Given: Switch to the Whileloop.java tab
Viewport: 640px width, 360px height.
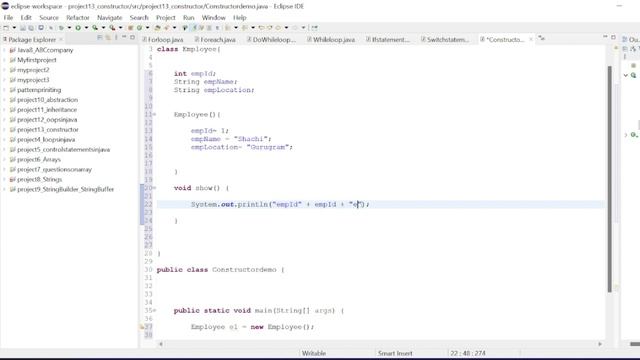Looking at the screenshot, I should tap(331, 40).
